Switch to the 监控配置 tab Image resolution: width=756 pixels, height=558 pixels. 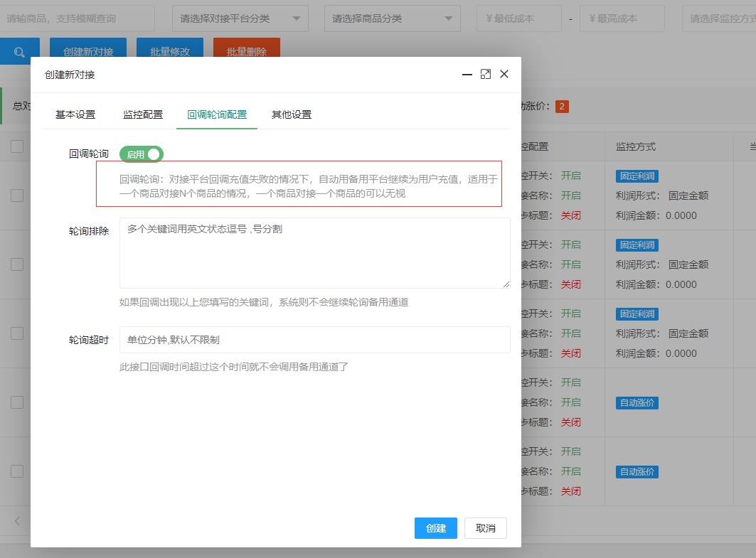click(143, 114)
